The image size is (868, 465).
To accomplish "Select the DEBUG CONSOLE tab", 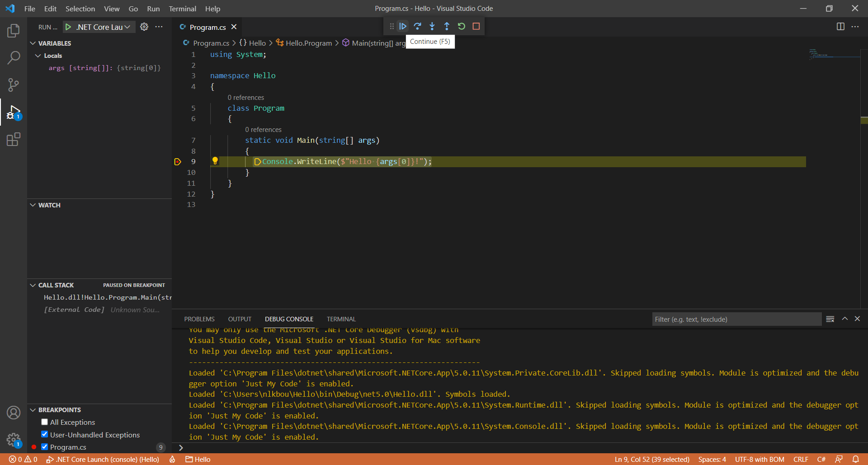I will pyautogui.click(x=289, y=319).
